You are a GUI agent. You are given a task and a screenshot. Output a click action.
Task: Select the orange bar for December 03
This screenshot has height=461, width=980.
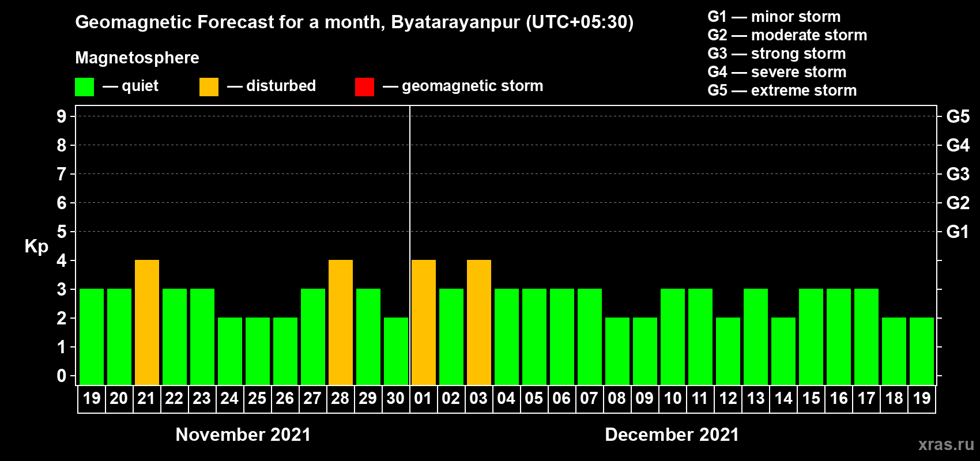coord(479,322)
